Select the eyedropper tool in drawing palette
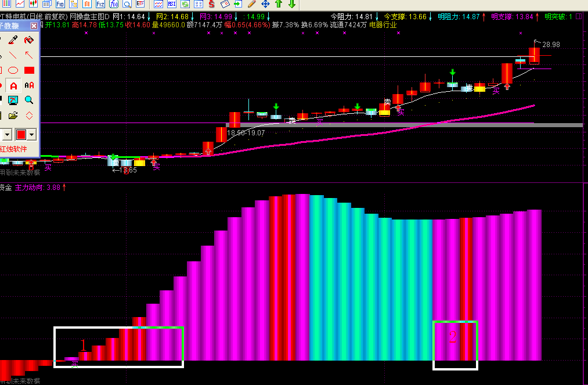 (x=13, y=39)
